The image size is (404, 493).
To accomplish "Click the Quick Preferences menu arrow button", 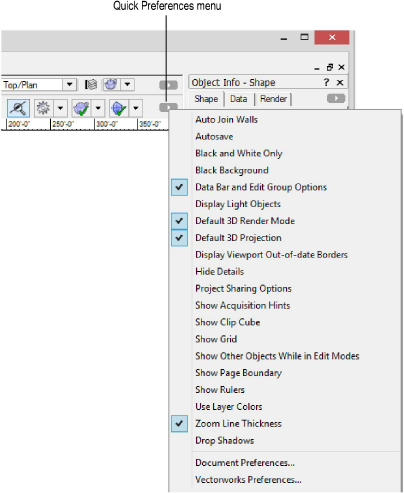I will [x=168, y=107].
